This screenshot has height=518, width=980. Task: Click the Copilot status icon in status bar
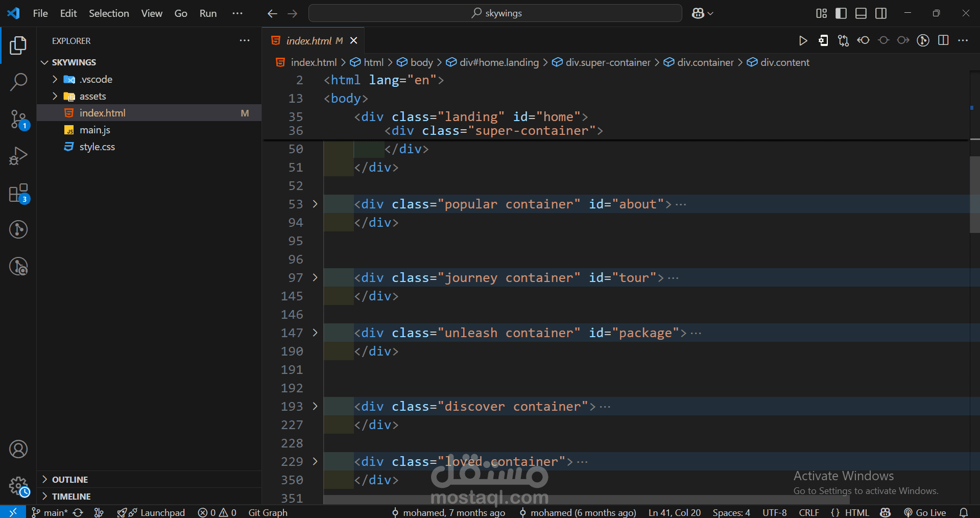tap(886, 512)
